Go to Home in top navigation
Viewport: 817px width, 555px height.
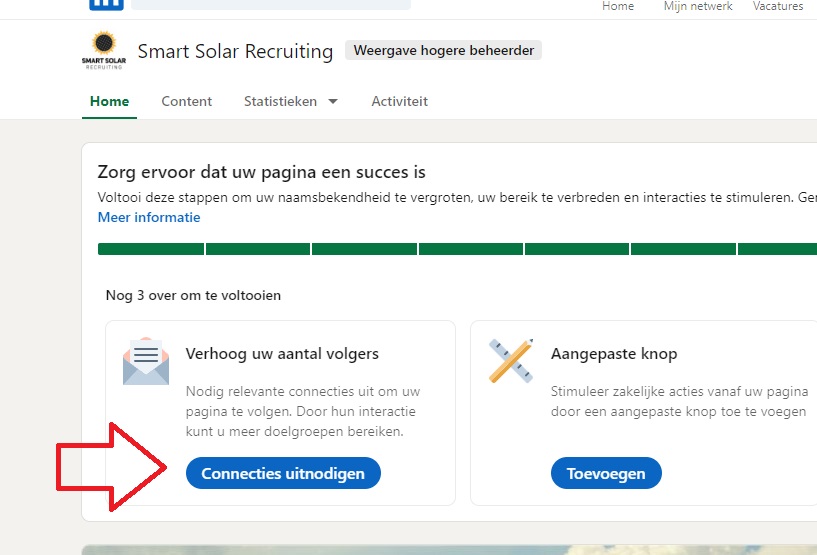tap(618, 6)
